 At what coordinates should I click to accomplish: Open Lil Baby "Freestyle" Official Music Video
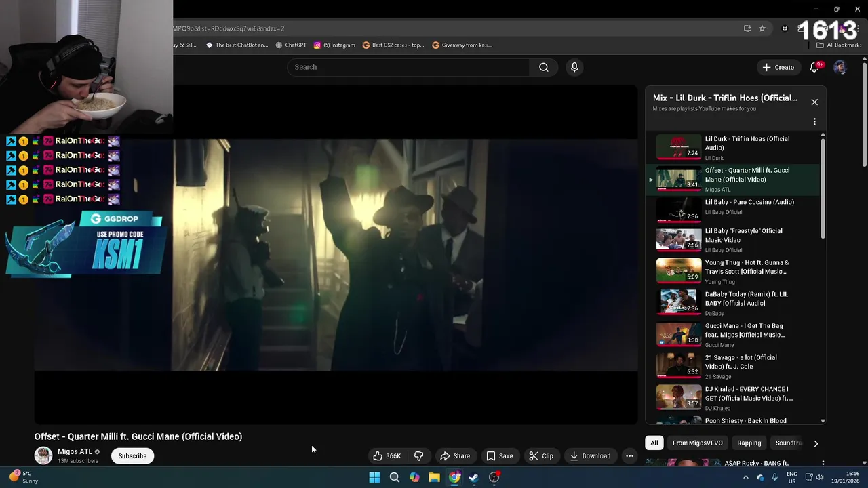(734, 240)
